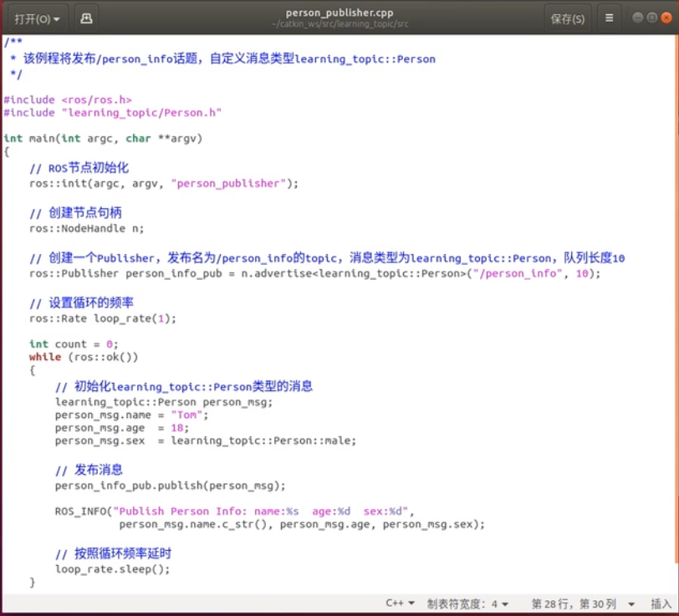Click the comment '// ROS节点初始化'
The width and height of the screenshot is (679, 616).
pyautogui.click(x=79, y=168)
